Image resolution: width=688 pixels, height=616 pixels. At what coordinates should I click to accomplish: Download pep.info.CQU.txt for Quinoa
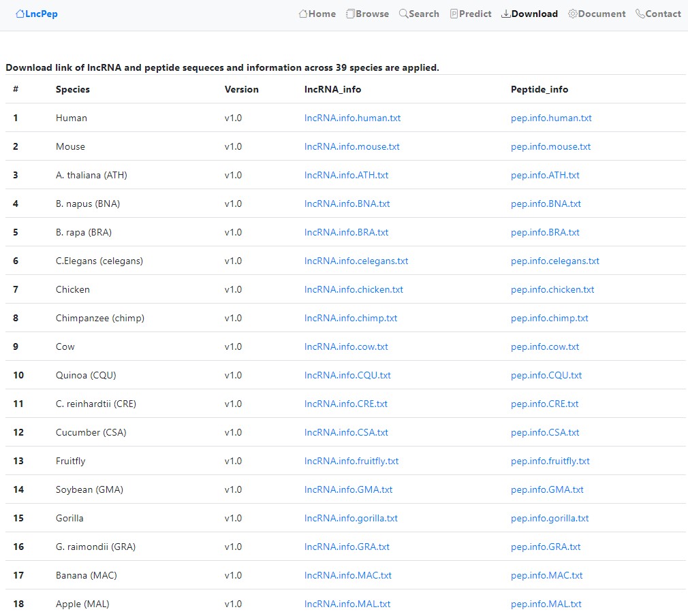click(x=546, y=375)
